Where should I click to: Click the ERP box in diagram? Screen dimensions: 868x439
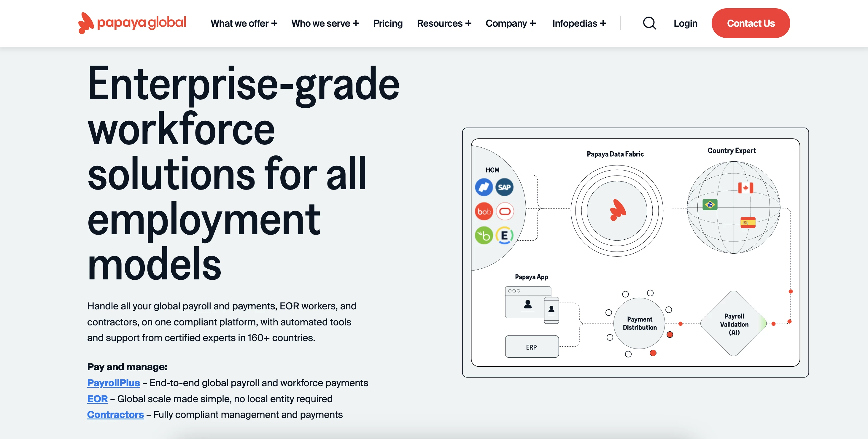point(532,347)
